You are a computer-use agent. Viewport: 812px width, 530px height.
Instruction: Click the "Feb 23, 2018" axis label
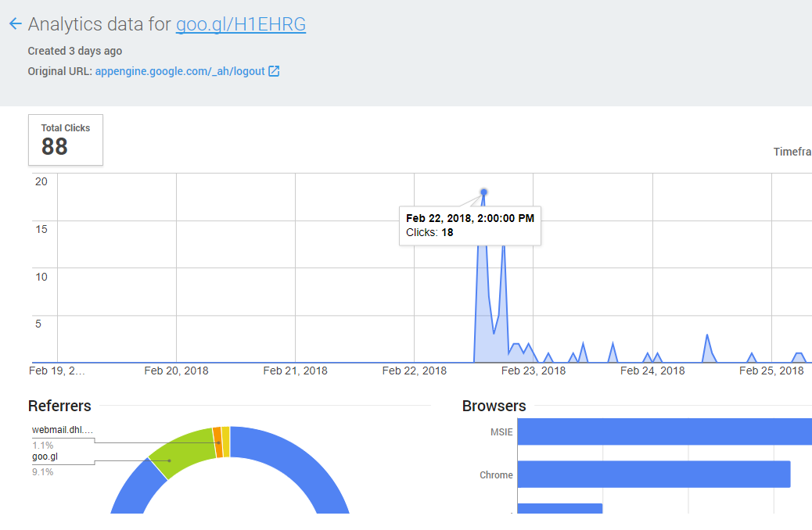click(534, 371)
